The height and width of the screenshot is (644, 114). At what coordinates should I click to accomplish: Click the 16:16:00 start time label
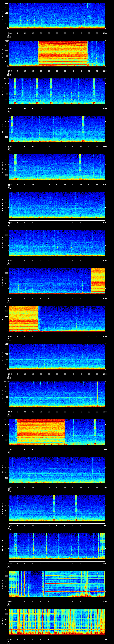(x=9, y=298)
